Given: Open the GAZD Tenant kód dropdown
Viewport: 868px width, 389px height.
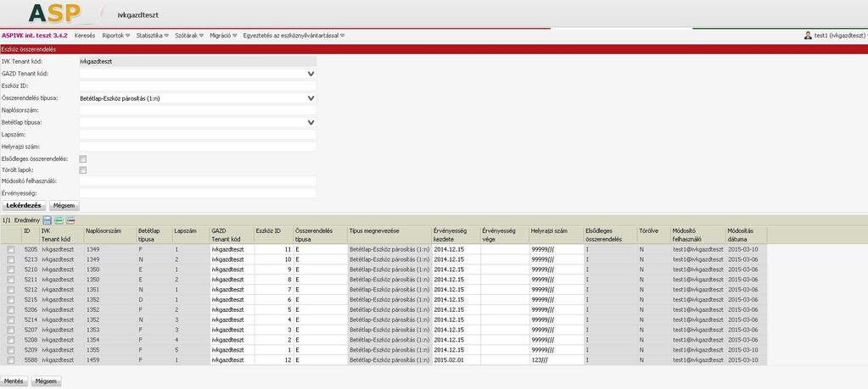Looking at the screenshot, I should 199,74.
